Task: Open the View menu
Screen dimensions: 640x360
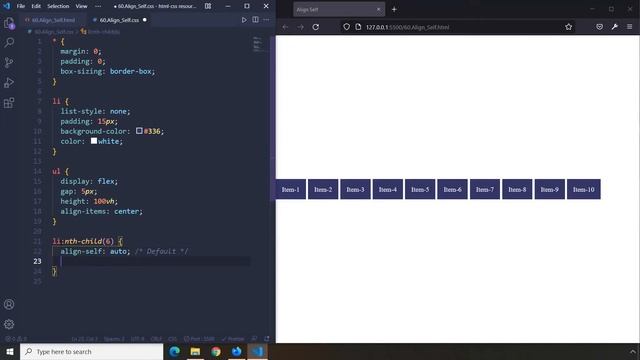Action: [81, 6]
